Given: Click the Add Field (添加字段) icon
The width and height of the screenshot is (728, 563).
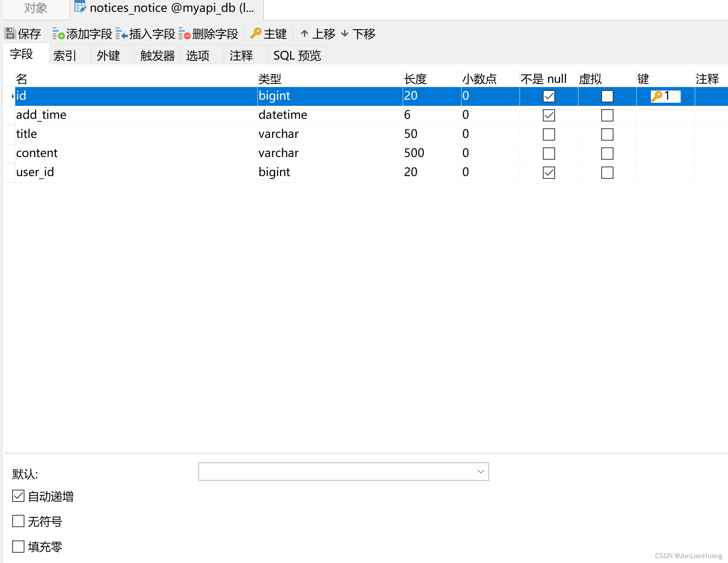Looking at the screenshot, I should pos(58,34).
